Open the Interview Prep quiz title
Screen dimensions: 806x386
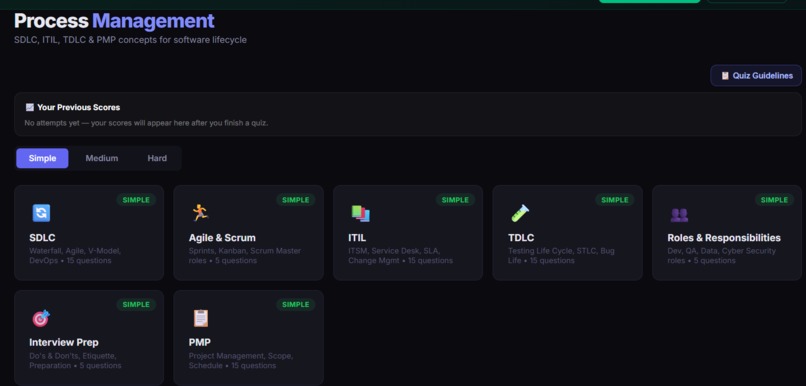tap(64, 342)
